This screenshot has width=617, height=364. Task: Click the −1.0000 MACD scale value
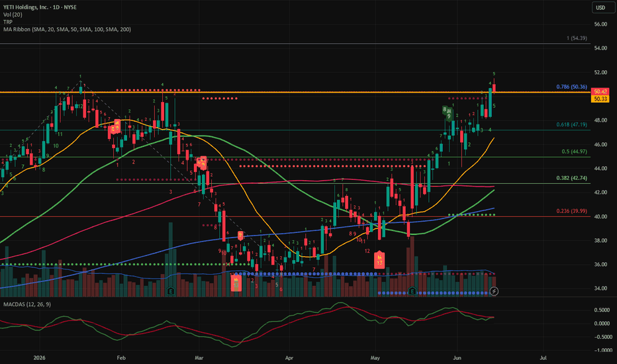(603, 350)
